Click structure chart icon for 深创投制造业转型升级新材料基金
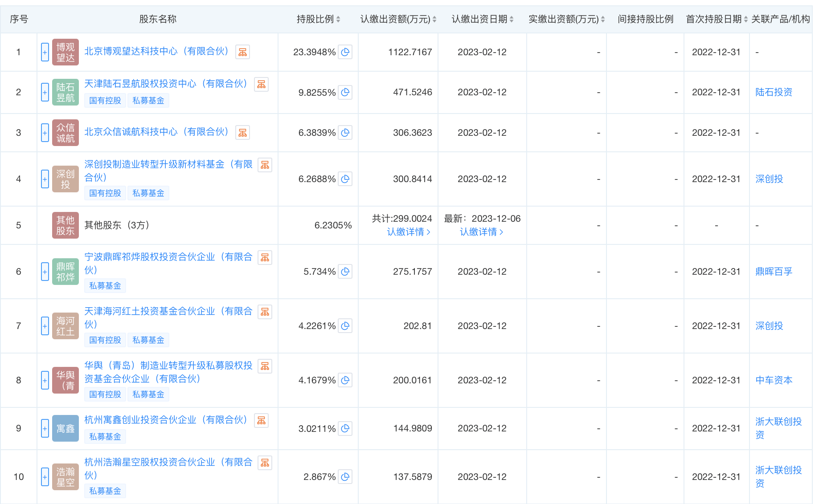This screenshot has height=504, width=819. point(265,165)
